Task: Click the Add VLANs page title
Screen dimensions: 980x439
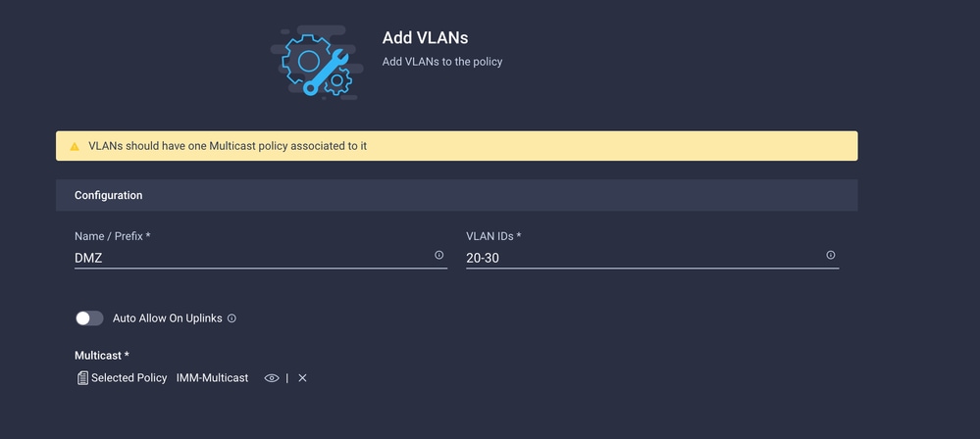Action: (425, 37)
